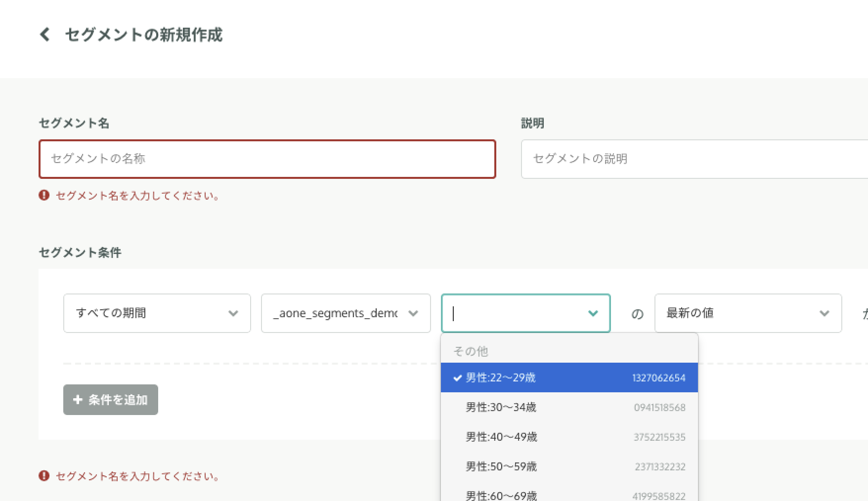Open the すべての期間 period dropdown
The width and height of the screenshot is (868, 501).
pos(157,313)
